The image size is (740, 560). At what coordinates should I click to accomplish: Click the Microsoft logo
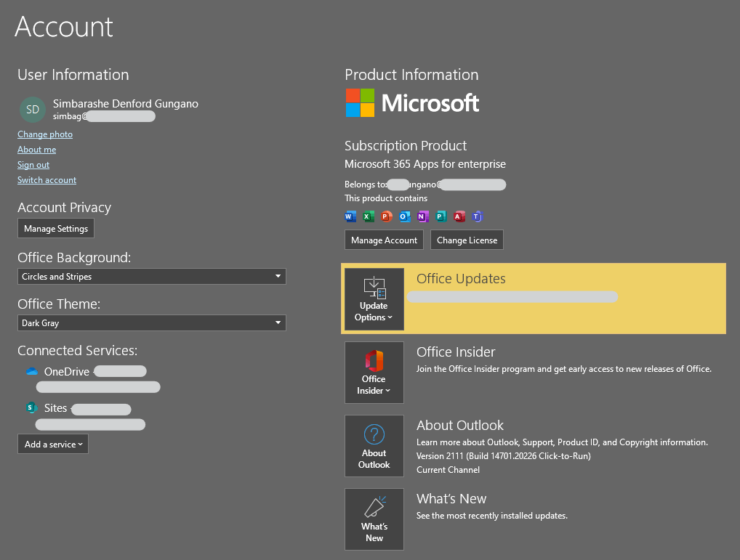click(x=412, y=102)
